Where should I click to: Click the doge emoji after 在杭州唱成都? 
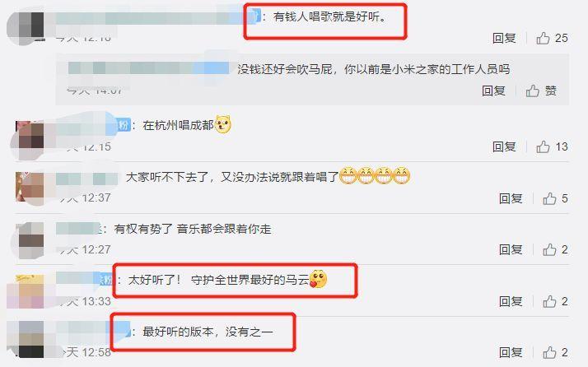(x=222, y=124)
